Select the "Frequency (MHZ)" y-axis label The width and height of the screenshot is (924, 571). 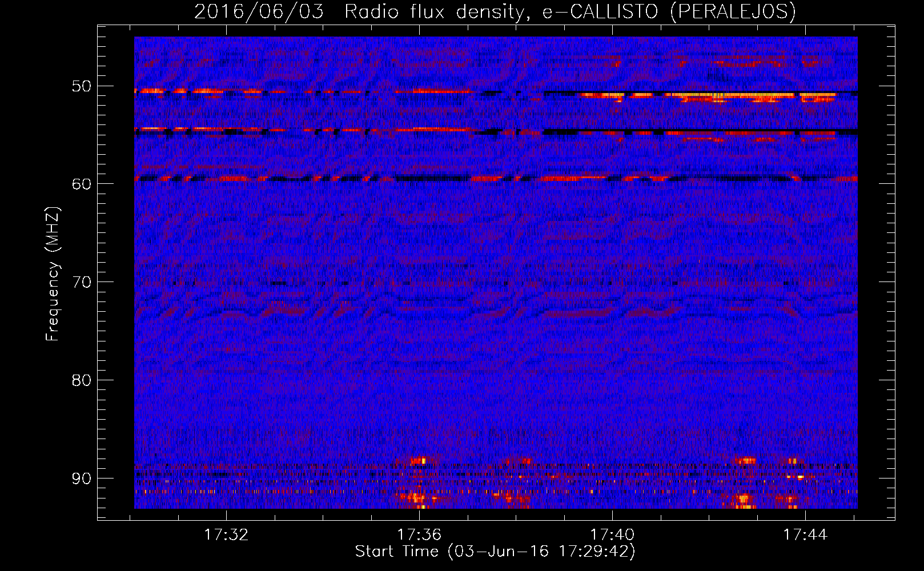click(53, 274)
